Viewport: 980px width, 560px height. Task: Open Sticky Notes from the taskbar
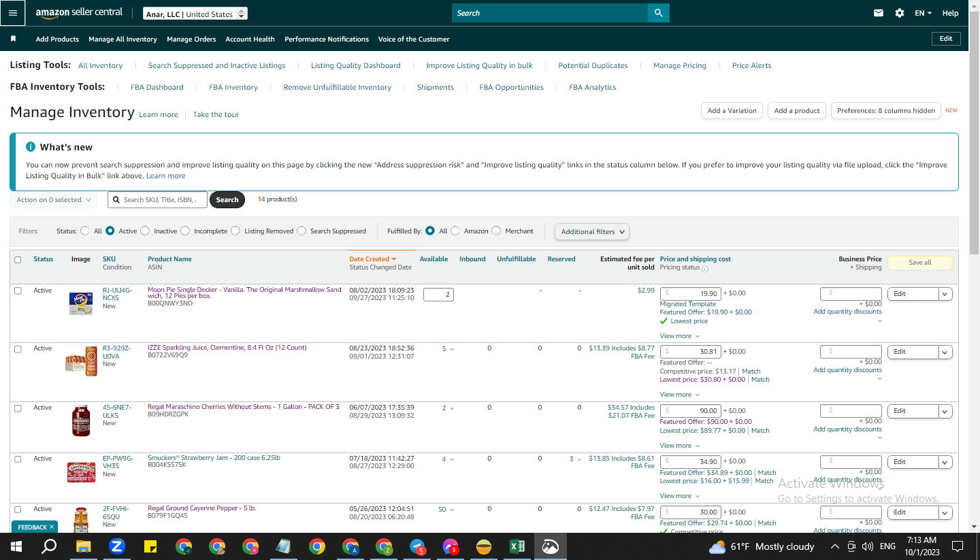point(150,546)
